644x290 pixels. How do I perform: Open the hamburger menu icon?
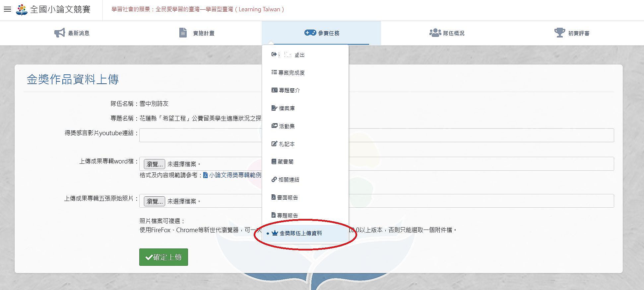(7, 9)
